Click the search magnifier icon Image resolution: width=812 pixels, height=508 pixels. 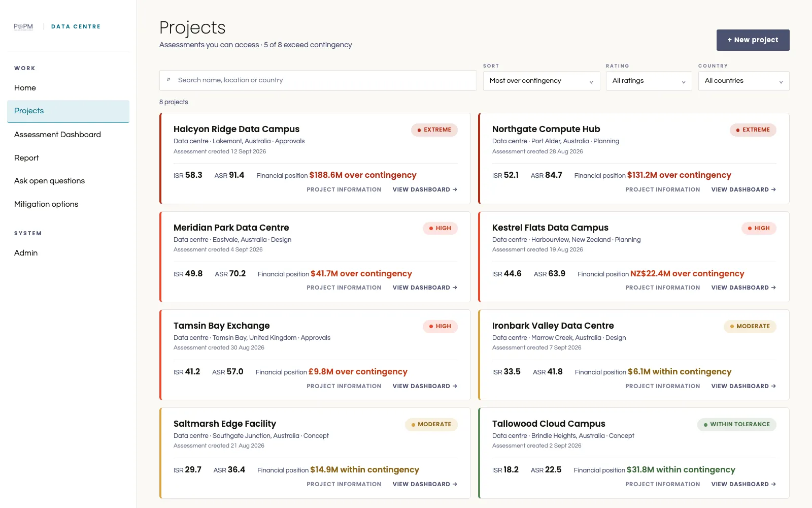168,80
